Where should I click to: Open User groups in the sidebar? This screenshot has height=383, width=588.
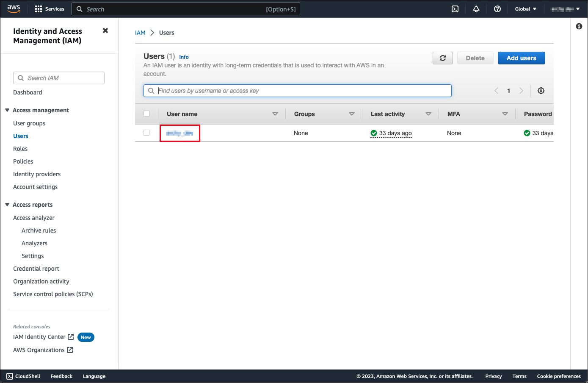29,123
